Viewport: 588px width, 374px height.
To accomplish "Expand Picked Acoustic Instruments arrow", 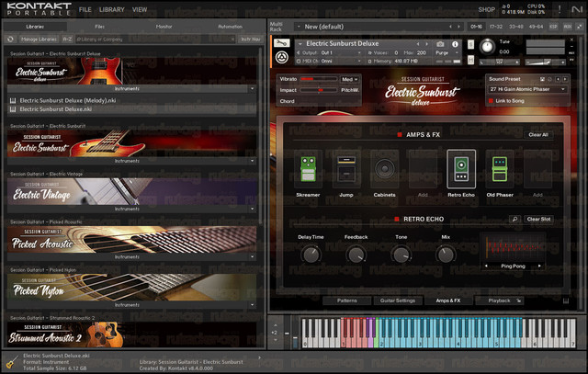I will [252, 257].
